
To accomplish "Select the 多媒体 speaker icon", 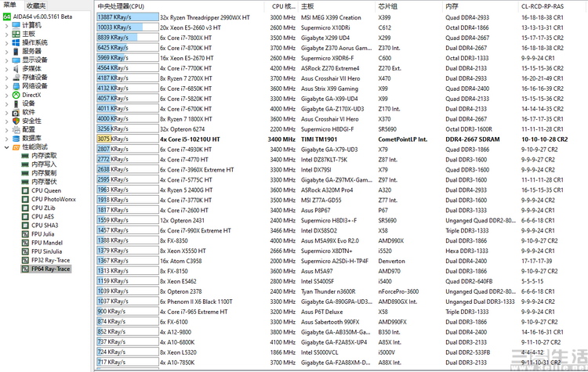I will tap(16, 69).
